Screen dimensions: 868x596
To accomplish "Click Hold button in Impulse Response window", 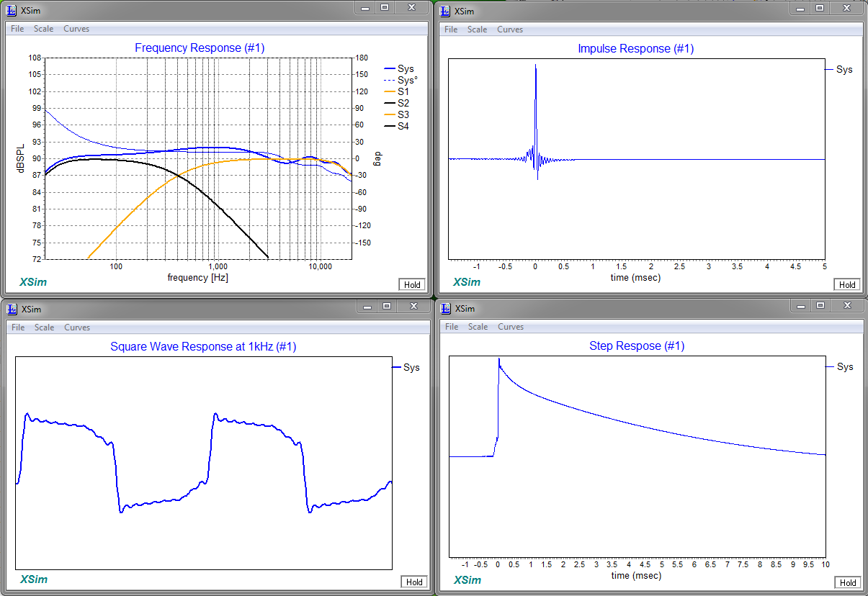I will [847, 284].
